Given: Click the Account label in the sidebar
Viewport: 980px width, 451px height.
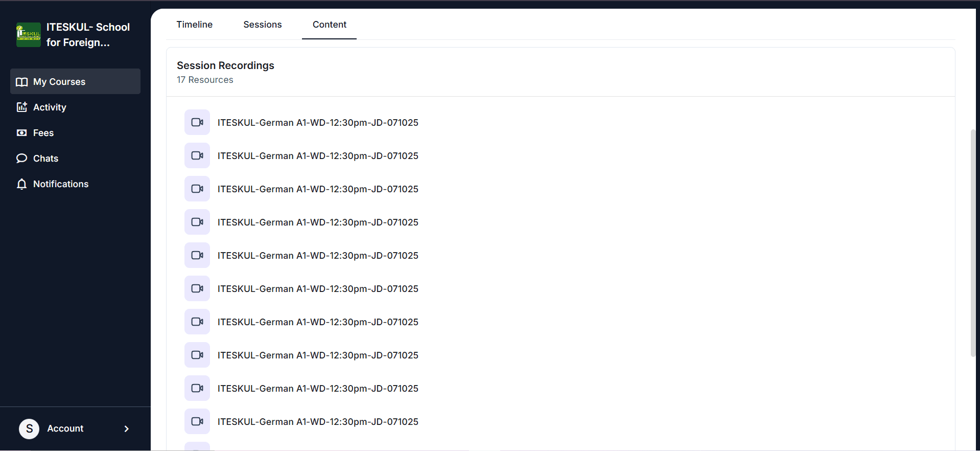Looking at the screenshot, I should pos(65,429).
